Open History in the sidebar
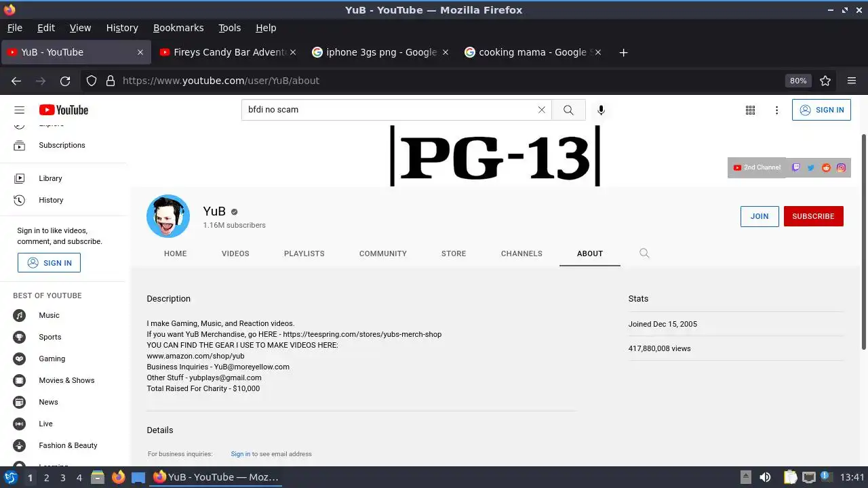 pyautogui.click(x=63, y=200)
